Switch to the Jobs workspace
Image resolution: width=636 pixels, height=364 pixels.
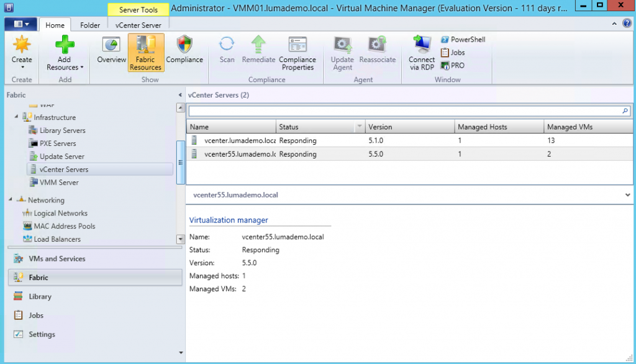(95, 316)
